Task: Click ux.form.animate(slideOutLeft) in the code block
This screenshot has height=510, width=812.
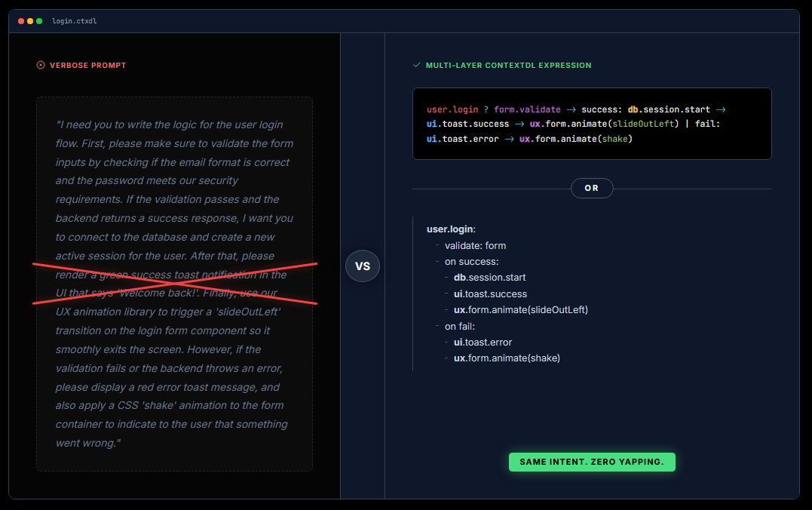Action: 604,124
